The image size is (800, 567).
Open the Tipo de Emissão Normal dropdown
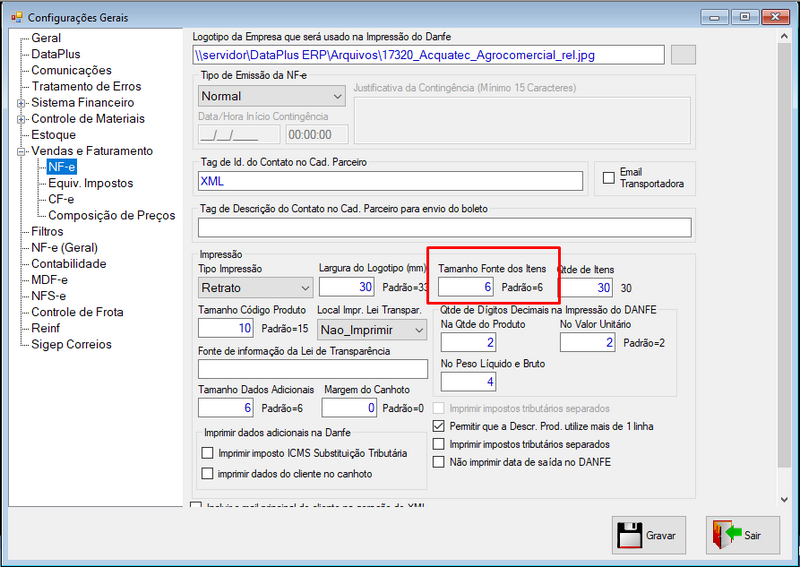[271, 96]
